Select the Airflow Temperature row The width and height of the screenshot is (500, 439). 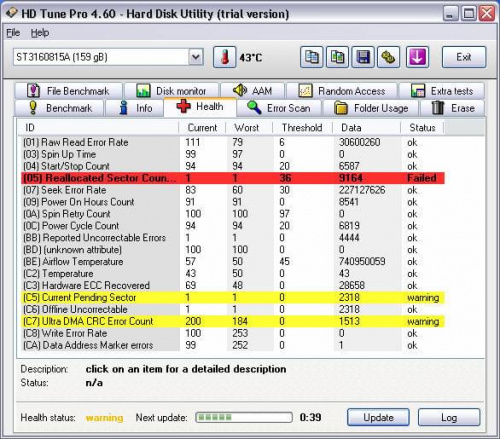(x=232, y=262)
